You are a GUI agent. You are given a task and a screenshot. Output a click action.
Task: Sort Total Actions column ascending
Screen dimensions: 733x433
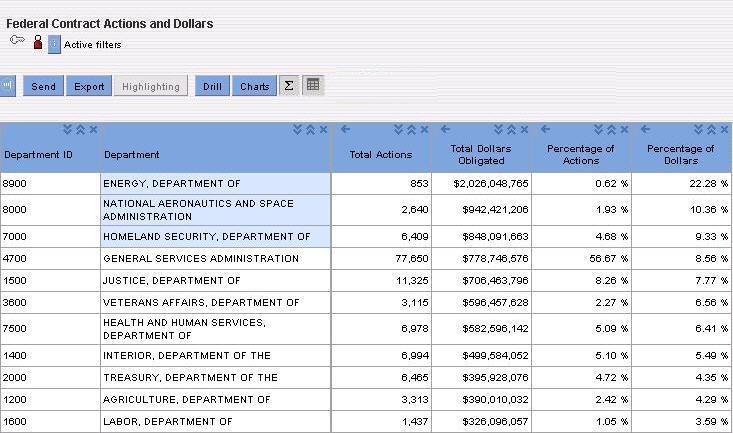tap(411, 130)
